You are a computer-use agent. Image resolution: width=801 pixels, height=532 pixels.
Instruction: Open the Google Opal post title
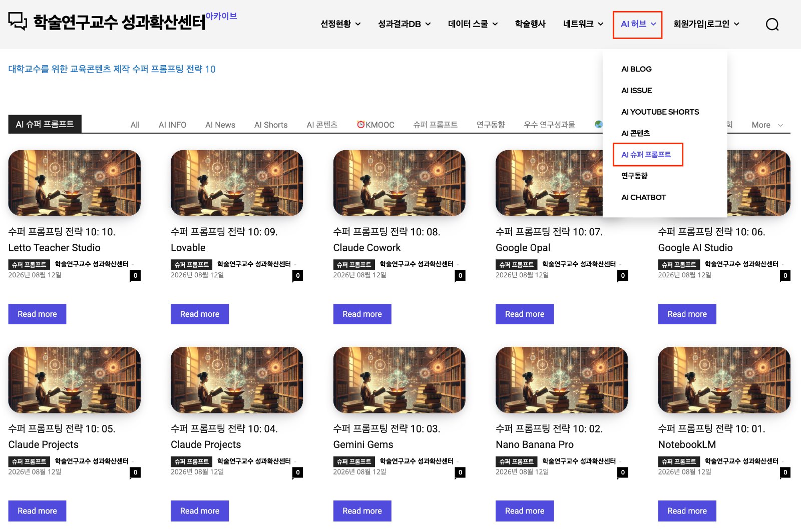click(549, 240)
